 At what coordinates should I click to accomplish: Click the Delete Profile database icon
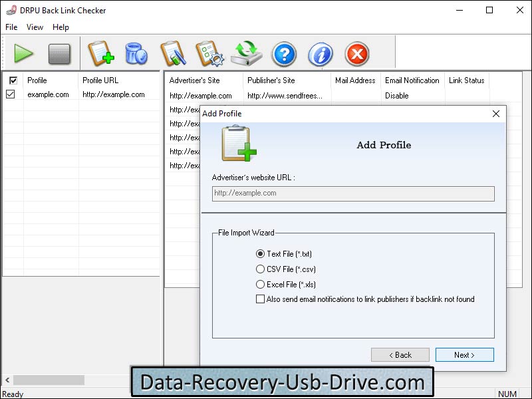coord(138,54)
